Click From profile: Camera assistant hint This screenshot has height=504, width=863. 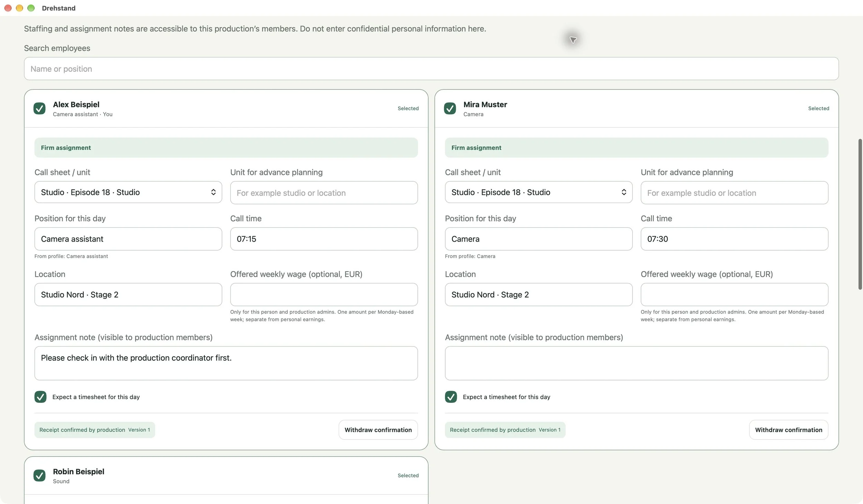[71, 256]
